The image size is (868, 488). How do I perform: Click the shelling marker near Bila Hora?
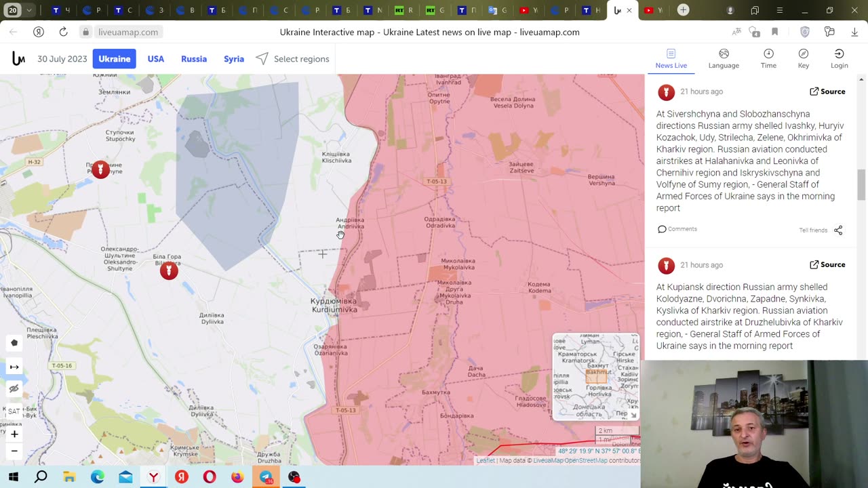point(169,271)
